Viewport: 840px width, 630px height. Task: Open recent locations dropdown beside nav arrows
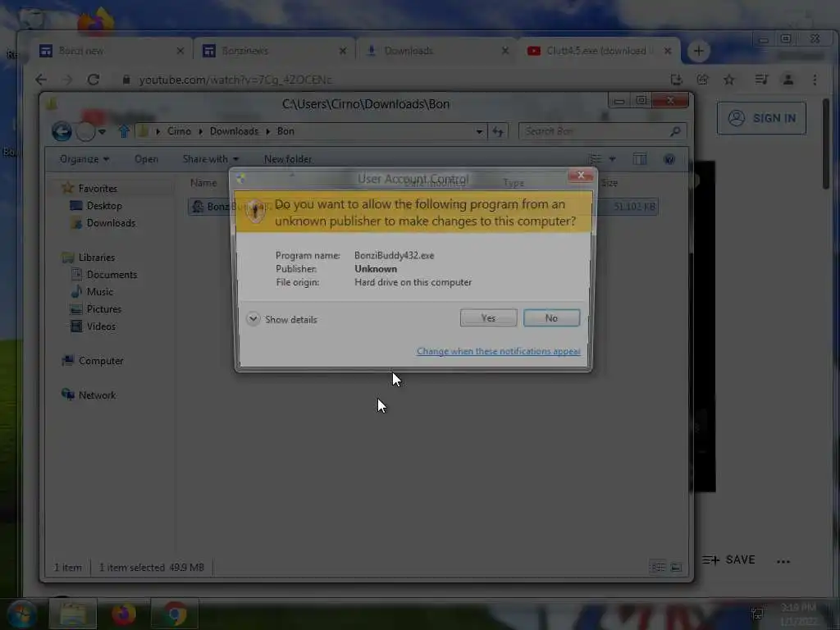point(102,131)
